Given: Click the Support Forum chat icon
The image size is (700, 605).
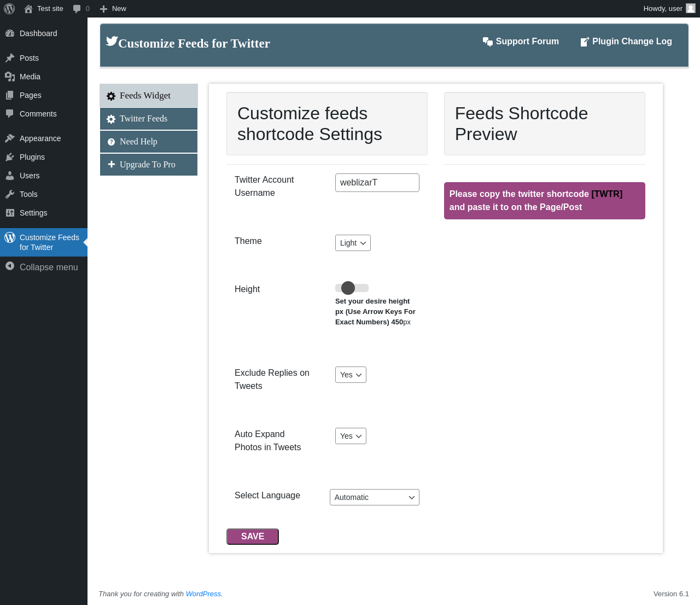Looking at the screenshot, I should point(488,42).
